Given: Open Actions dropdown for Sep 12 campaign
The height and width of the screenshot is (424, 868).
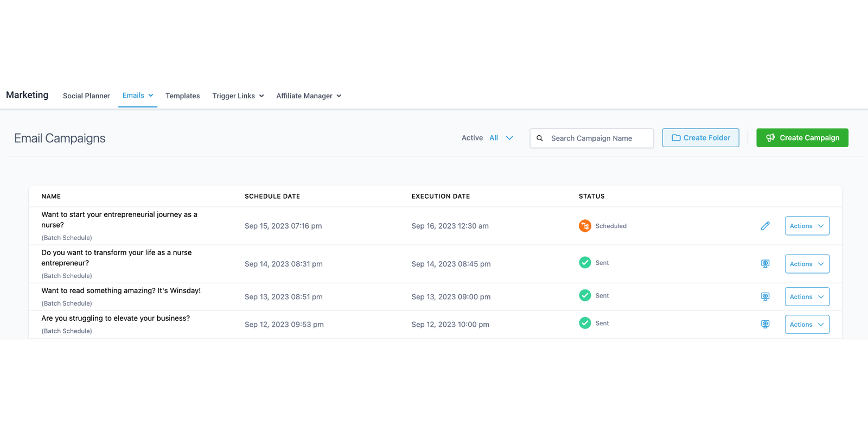Looking at the screenshot, I should [x=807, y=324].
